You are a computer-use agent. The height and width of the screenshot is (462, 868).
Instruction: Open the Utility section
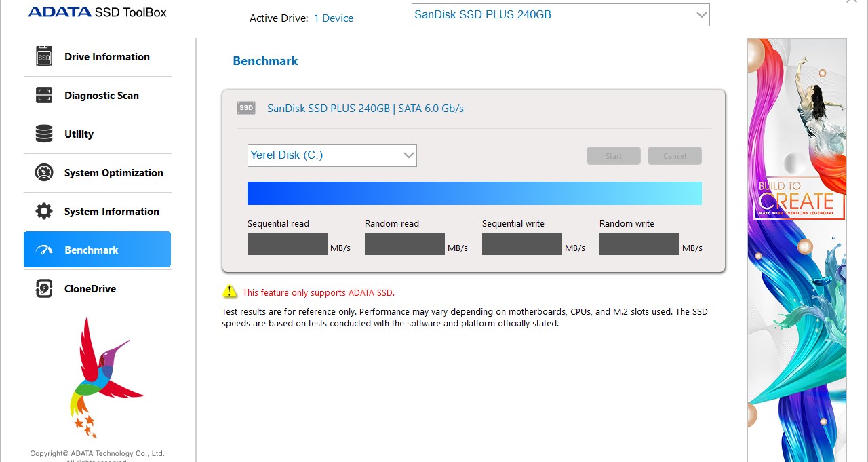coord(98,134)
